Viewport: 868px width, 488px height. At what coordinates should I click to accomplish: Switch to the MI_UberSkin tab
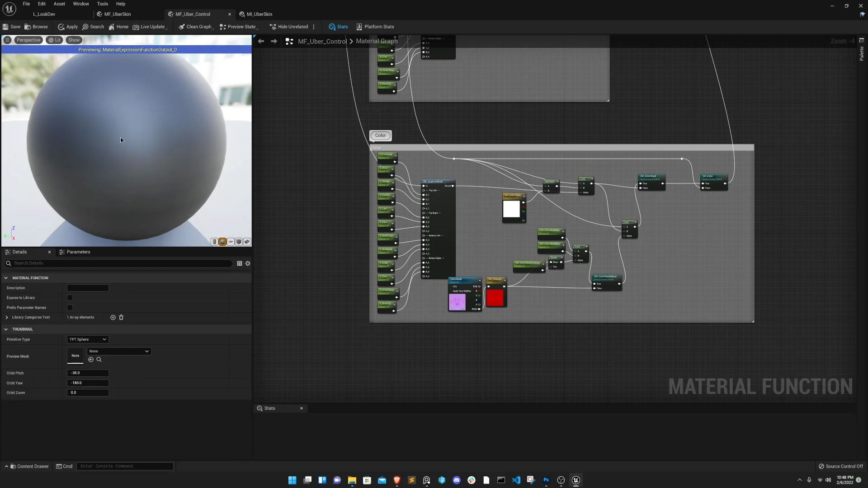click(259, 14)
